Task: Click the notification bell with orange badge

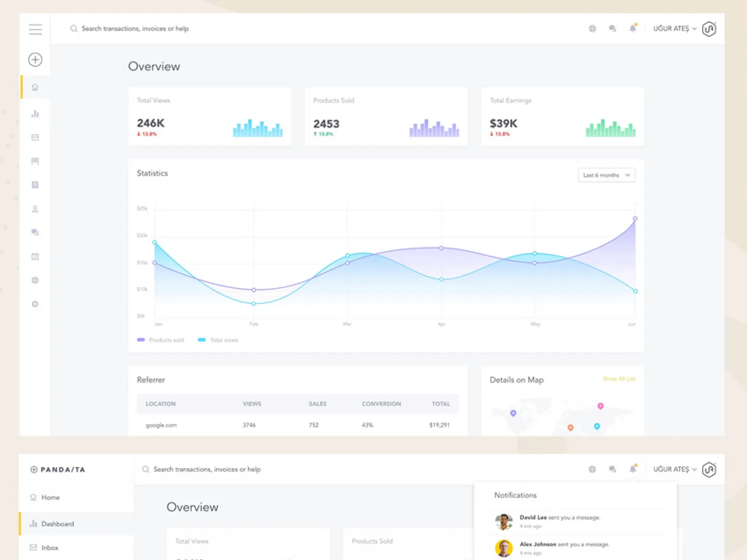Action: (633, 28)
